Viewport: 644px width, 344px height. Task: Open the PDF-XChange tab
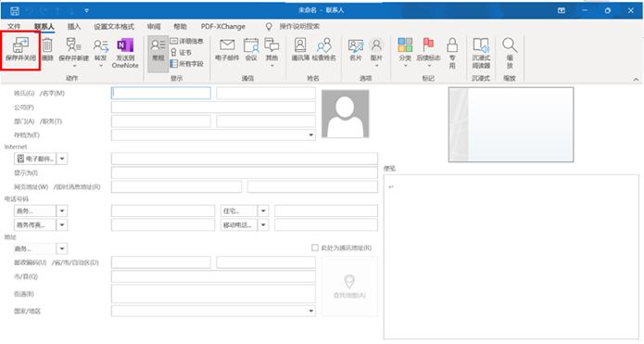223,27
